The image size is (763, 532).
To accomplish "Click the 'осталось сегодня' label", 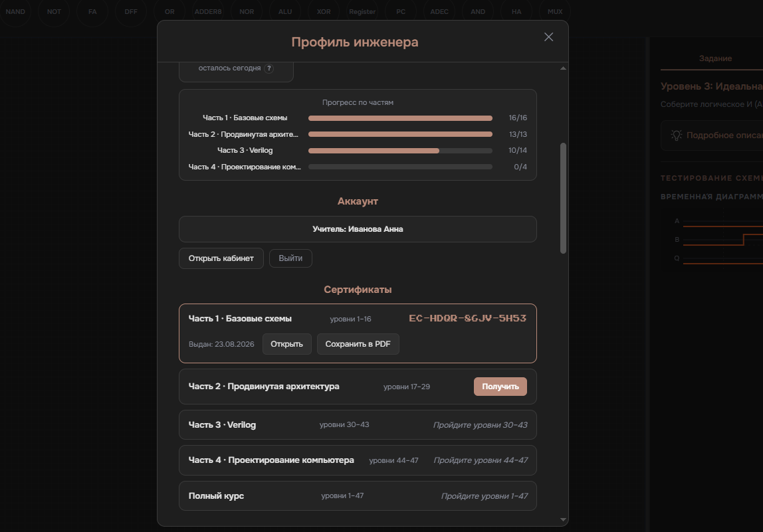I will tap(230, 68).
